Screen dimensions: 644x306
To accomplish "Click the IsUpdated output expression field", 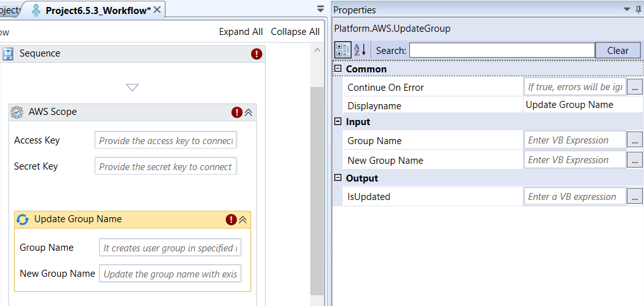I will (575, 197).
